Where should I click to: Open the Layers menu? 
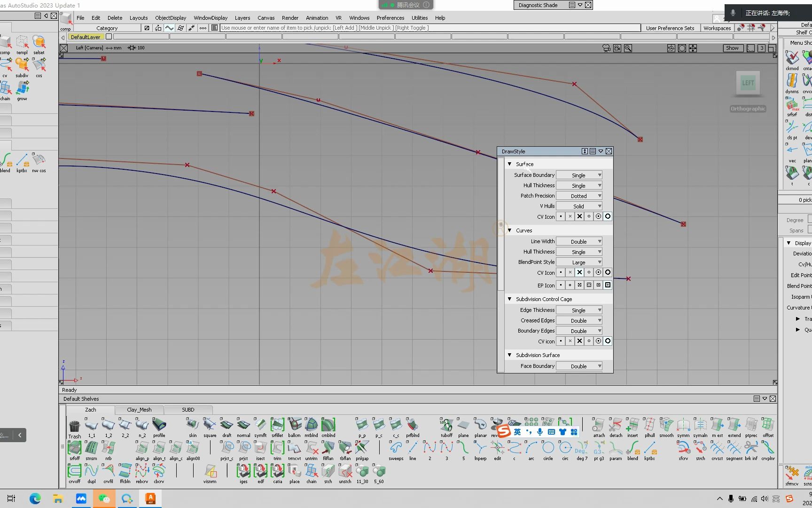(x=242, y=18)
